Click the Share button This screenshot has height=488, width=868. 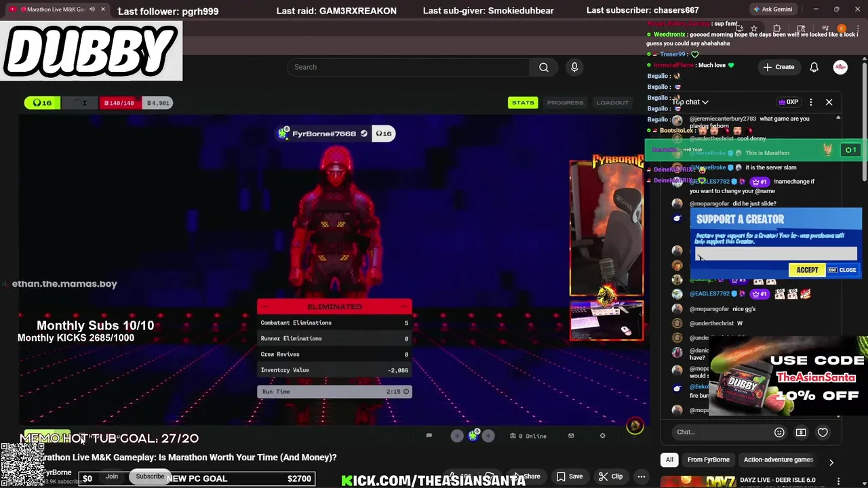tap(528, 476)
